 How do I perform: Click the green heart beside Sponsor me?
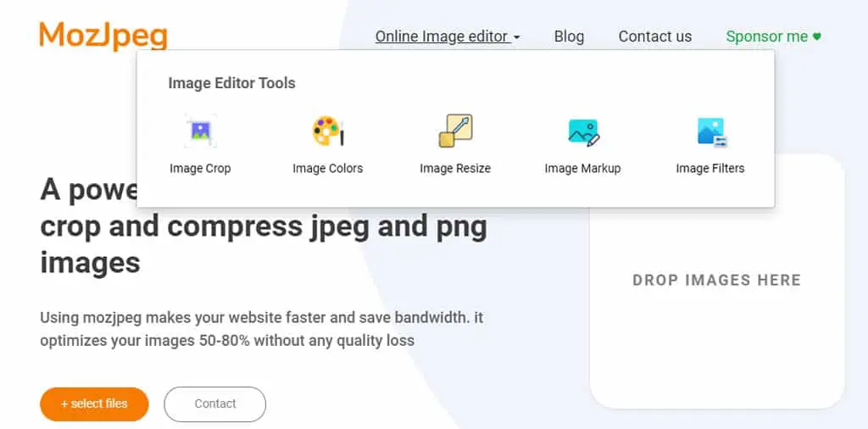[x=816, y=36]
